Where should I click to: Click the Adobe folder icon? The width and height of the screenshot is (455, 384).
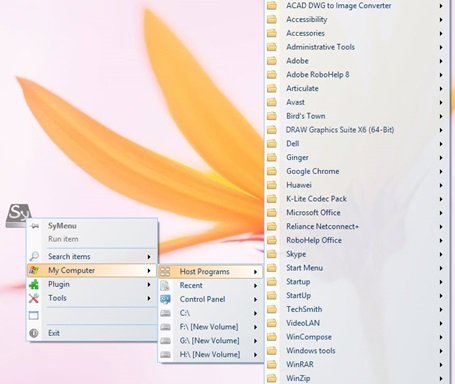tap(272, 61)
